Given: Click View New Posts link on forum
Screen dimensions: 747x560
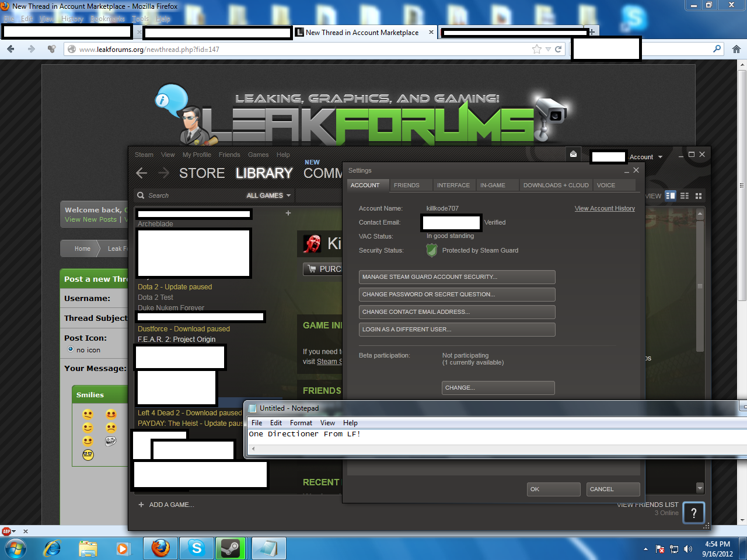Looking at the screenshot, I should coord(90,219).
